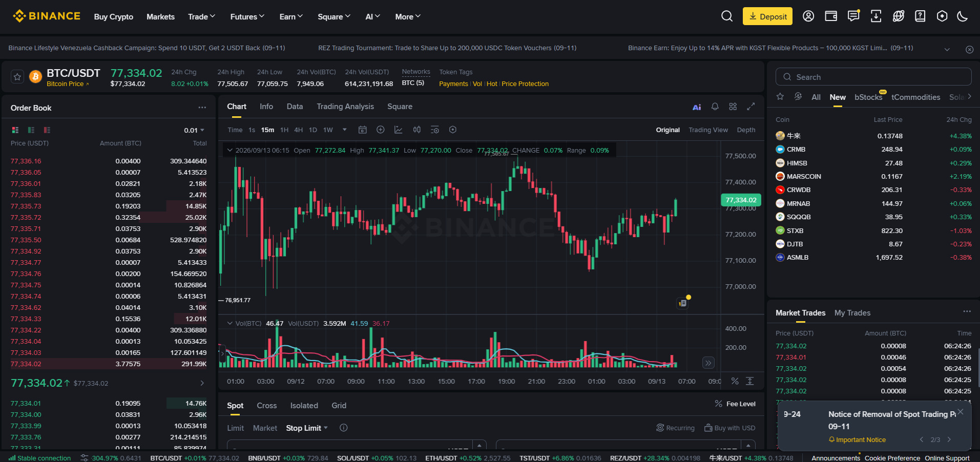This screenshot has width=980, height=462.
Task: Open the hexagon settings icon in header
Action: [x=942, y=16]
